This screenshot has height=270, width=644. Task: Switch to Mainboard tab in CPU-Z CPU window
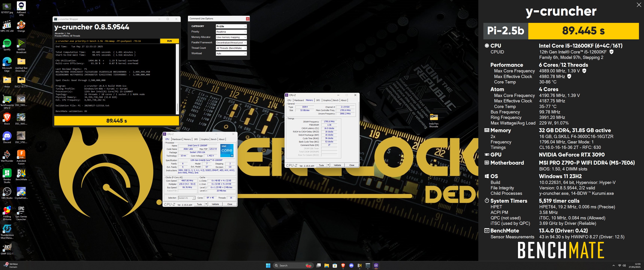[x=177, y=139]
